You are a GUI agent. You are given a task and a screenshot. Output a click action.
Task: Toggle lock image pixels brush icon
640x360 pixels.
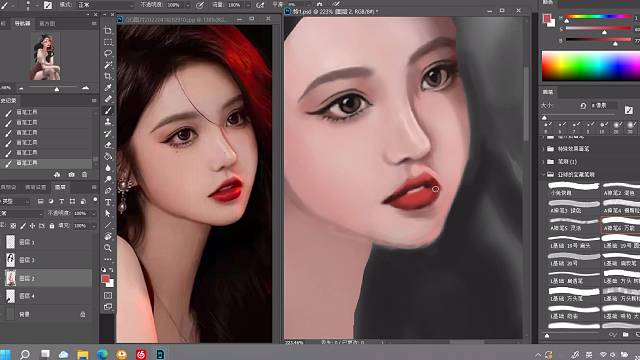coord(23,225)
